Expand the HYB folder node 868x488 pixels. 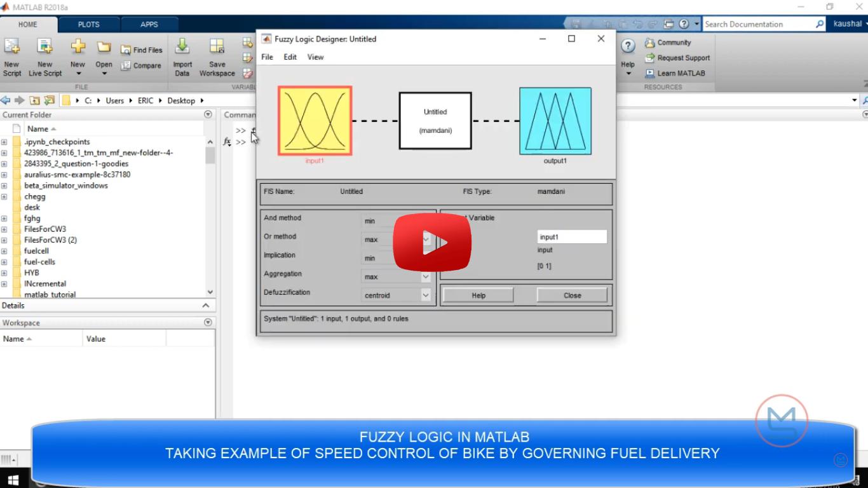tap(4, 273)
